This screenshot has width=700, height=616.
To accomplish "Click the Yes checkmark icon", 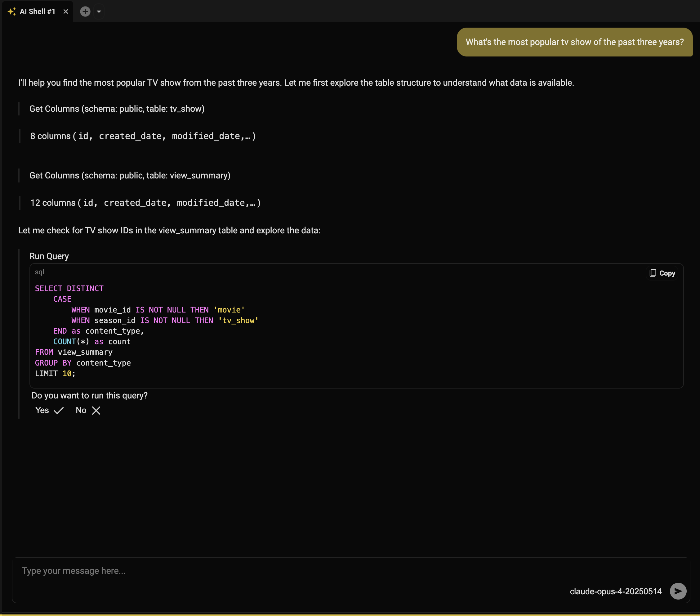I will (59, 411).
